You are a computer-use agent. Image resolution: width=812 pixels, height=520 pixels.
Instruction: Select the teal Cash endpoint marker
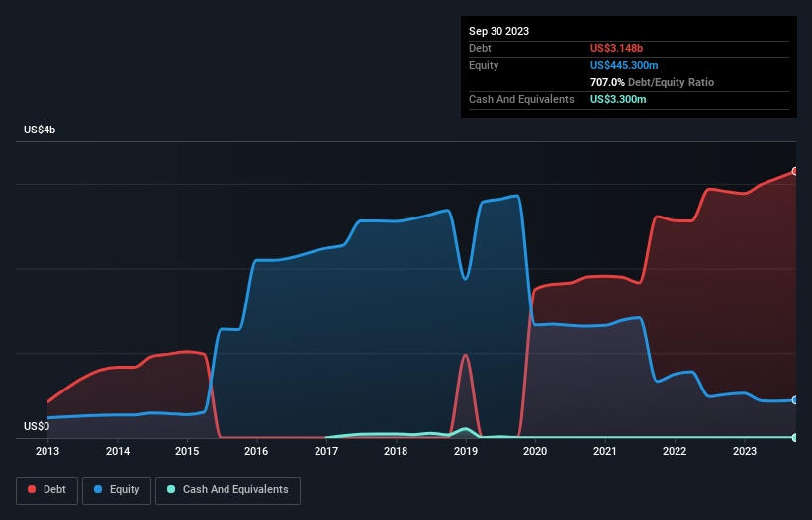(x=795, y=438)
